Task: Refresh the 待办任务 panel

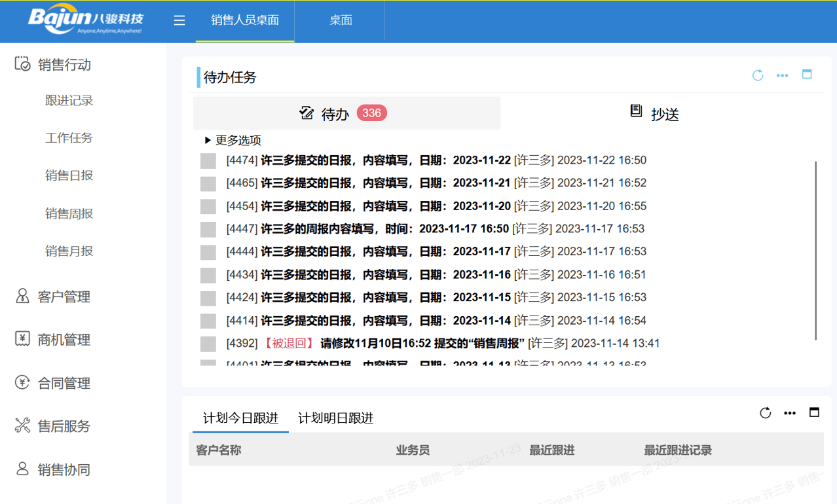Action: [757, 75]
